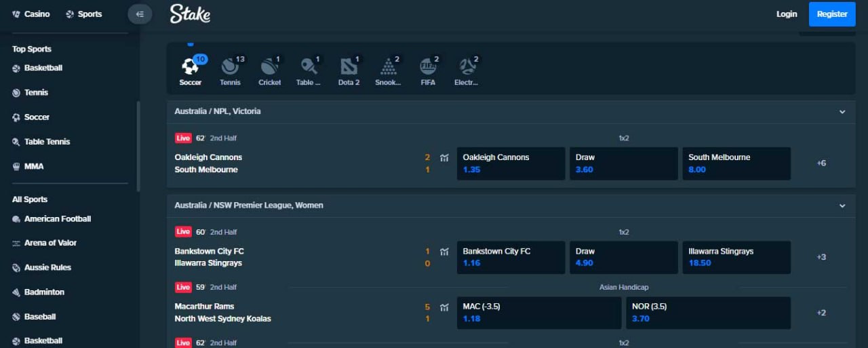Click the Stake logo
The image size is (868, 348).
(x=190, y=14)
